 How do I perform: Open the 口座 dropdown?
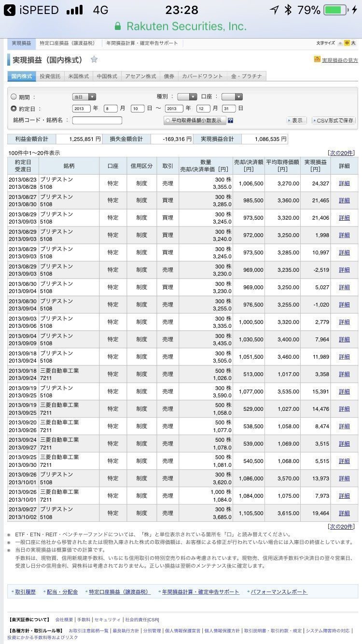[232, 97]
